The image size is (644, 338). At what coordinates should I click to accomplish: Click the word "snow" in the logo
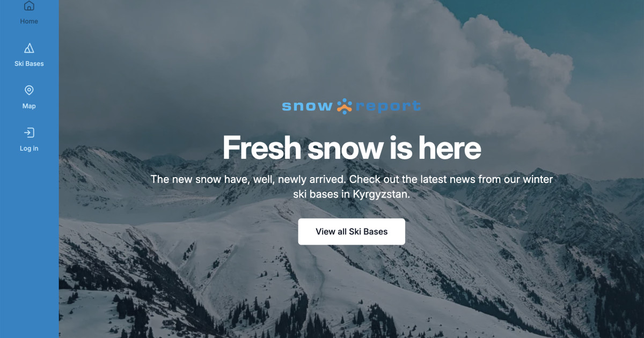[308, 107]
